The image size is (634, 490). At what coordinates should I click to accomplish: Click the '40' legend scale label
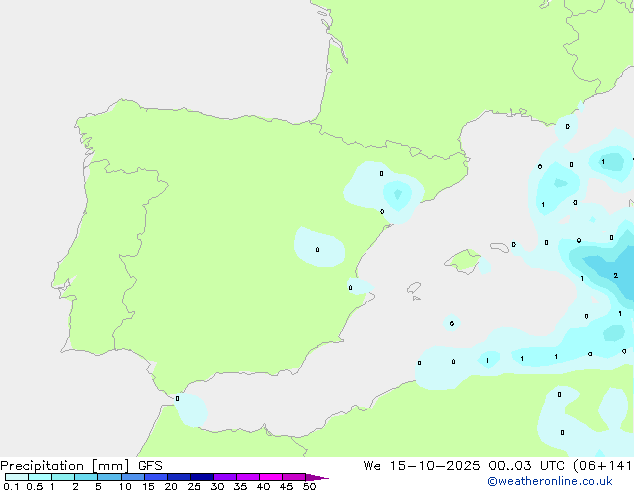(263, 486)
